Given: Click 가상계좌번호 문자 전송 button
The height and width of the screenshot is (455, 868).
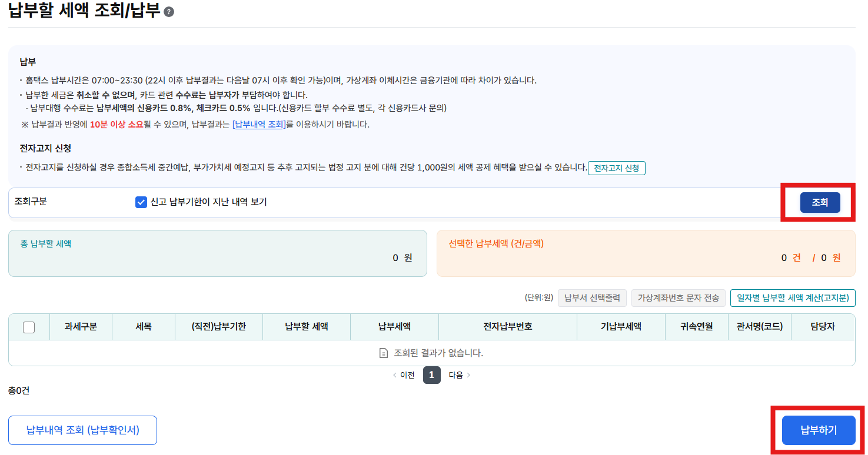Looking at the screenshot, I should tap(678, 298).
